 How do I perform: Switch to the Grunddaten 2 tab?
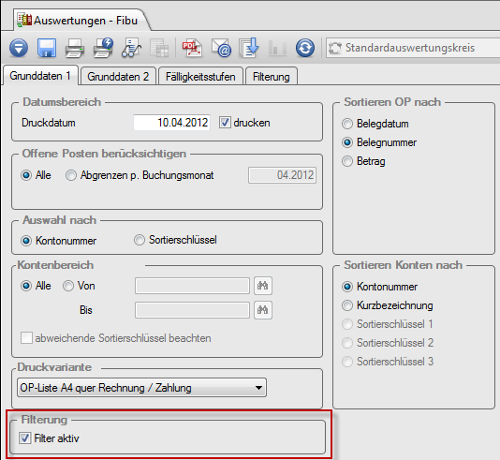118,77
